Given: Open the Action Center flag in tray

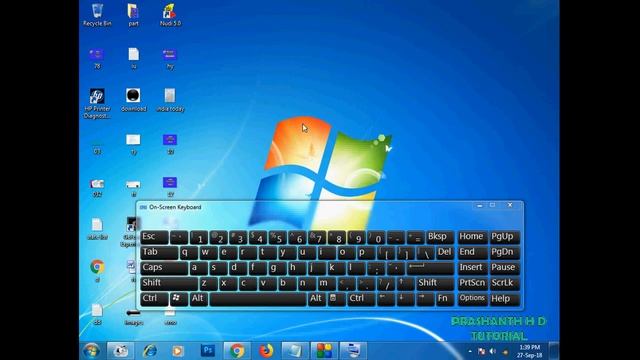Looking at the screenshot, I should pyautogui.click(x=482, y=351).
